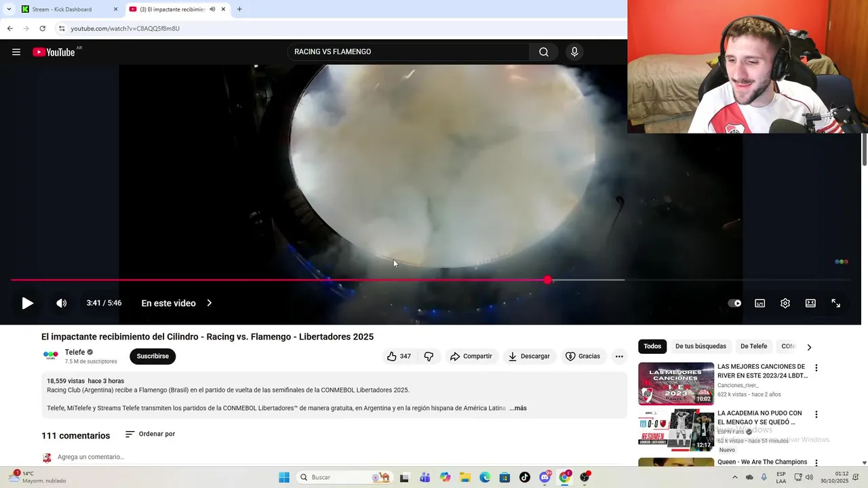Select 'De tus búsquedas' filter chip

tap(701, 346)
